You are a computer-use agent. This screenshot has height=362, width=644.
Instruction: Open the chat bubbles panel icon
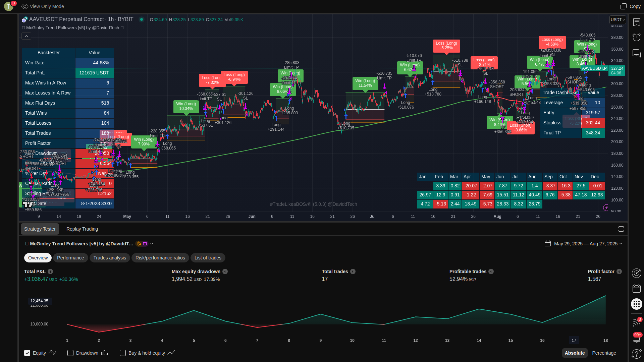(636, 53)
